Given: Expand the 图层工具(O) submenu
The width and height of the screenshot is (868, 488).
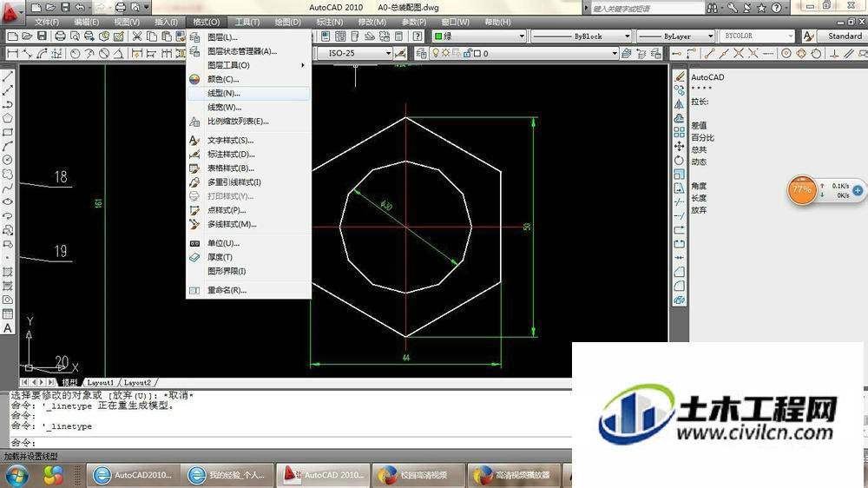Looking at the screenshot, I should point(248,65).
